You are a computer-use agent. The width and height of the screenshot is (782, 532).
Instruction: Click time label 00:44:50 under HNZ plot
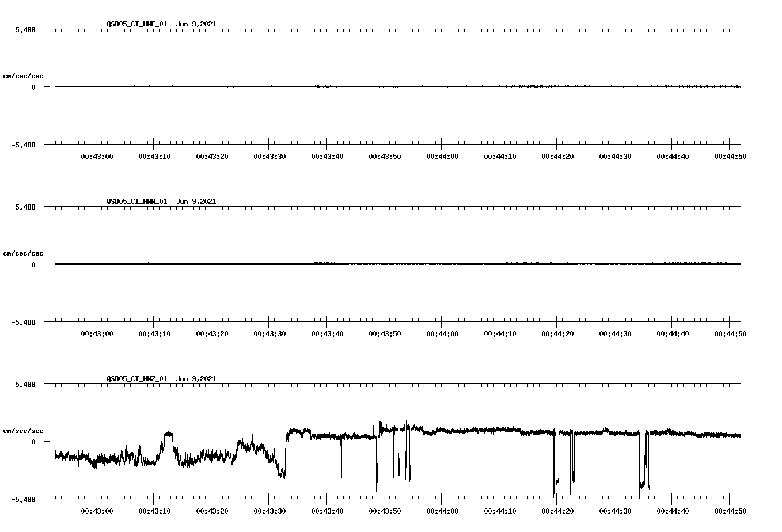pos(730,511)
